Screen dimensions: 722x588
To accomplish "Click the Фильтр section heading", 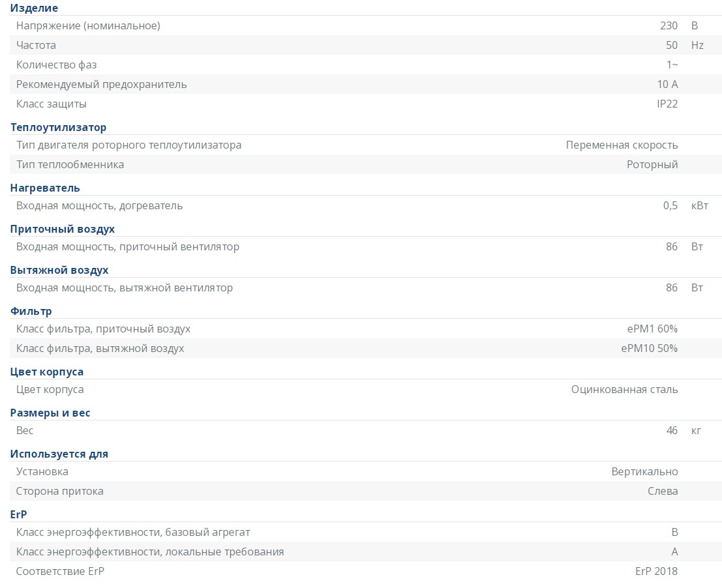I will (31, 312).
